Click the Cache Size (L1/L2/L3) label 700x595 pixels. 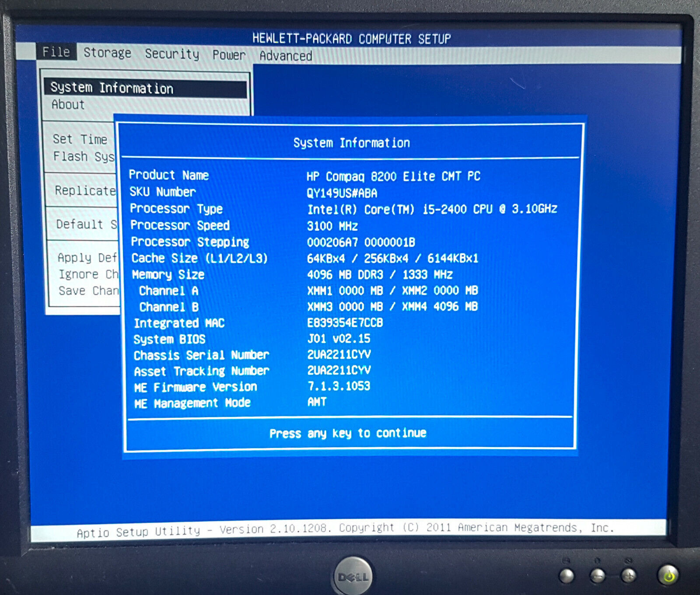[199, 258]
